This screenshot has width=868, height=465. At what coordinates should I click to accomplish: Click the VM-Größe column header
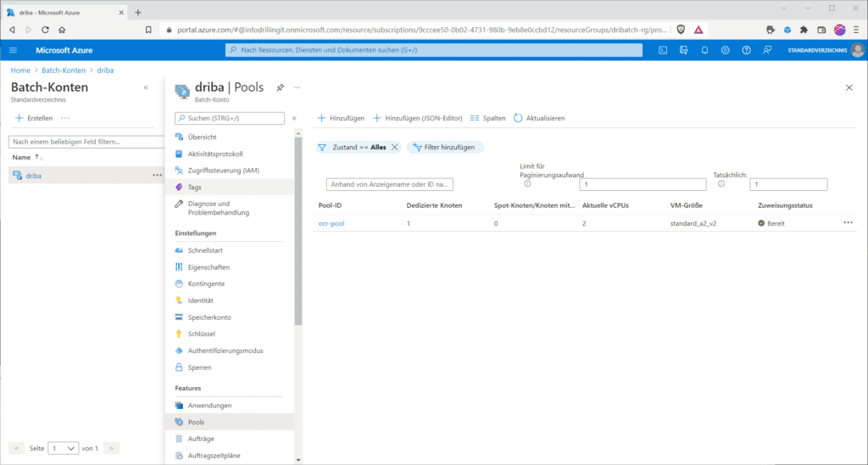(x=687, y=205)
